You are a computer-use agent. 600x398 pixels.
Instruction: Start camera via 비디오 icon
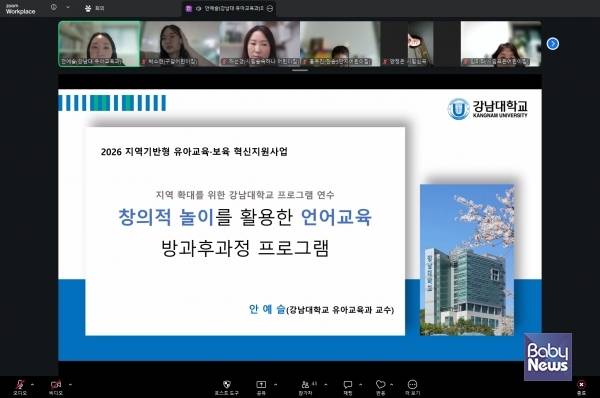[56, 384]
